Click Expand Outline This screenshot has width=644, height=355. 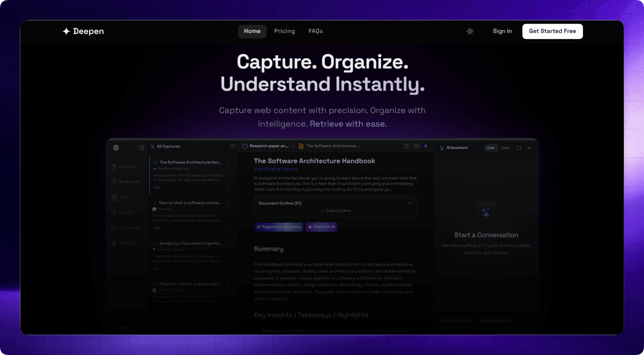(336, 211)
